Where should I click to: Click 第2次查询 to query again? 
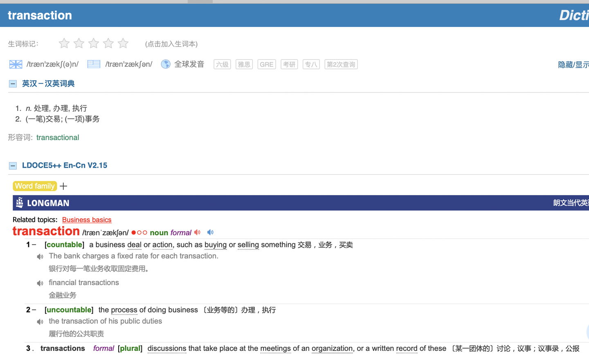[341, 64]
